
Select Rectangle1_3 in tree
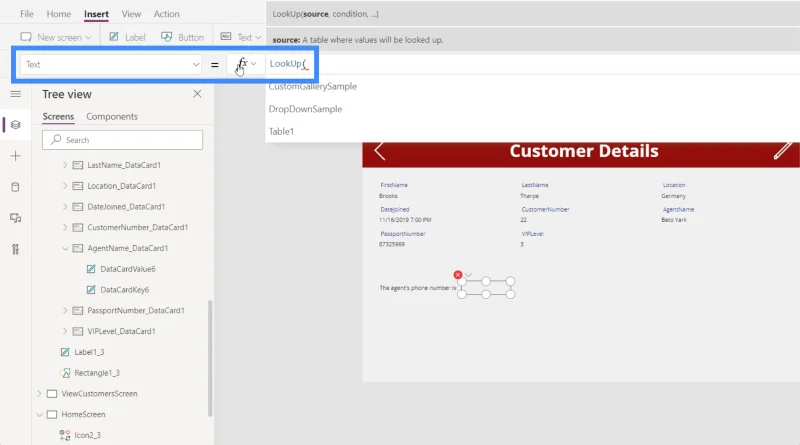(x=97, y=373)
